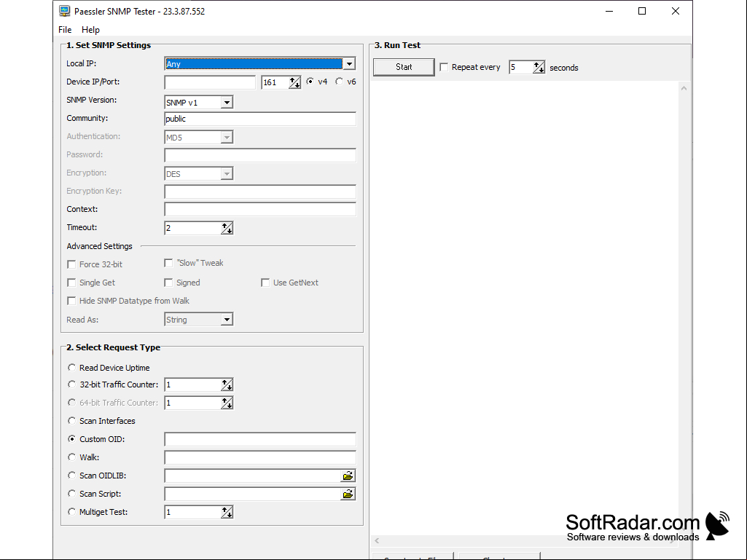
Task: Open folder browser for Scan OIDLIB
Action: [348, 476]
